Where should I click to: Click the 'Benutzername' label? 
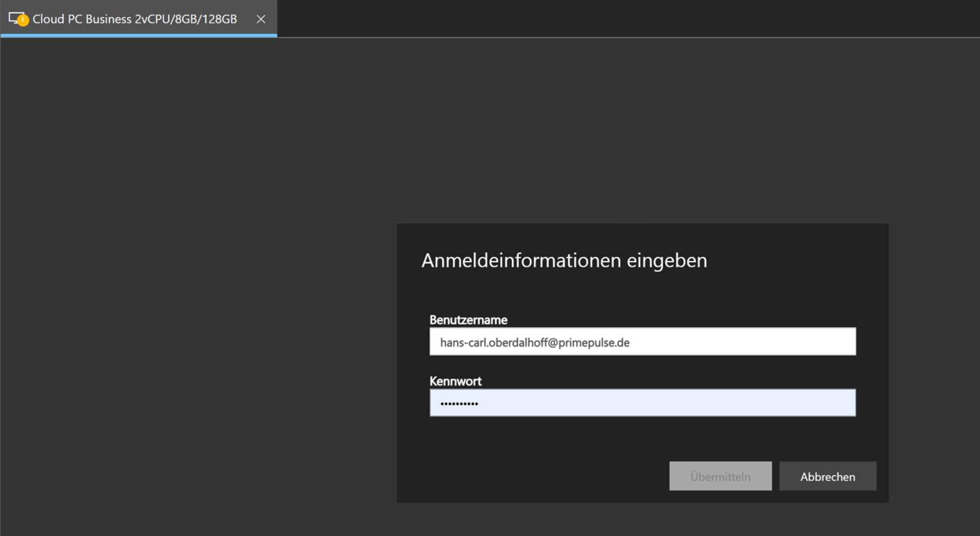click(x=468, y=320)
